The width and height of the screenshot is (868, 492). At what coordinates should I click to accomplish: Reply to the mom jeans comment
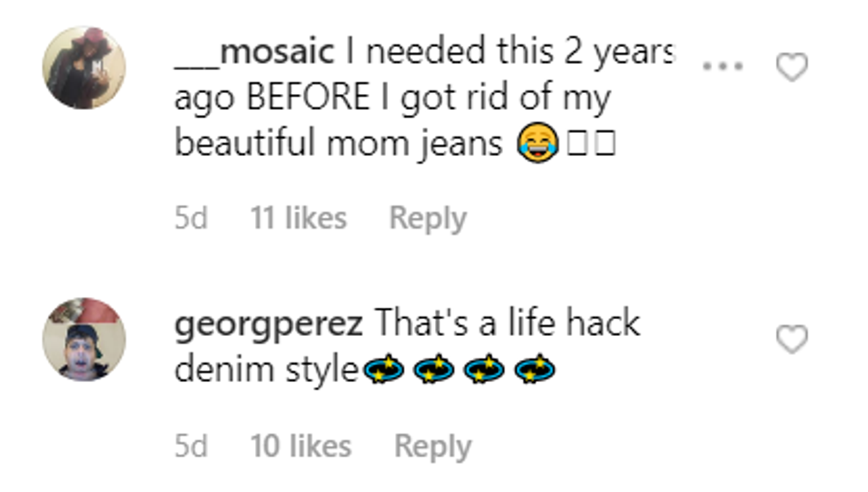coord(428,218)
